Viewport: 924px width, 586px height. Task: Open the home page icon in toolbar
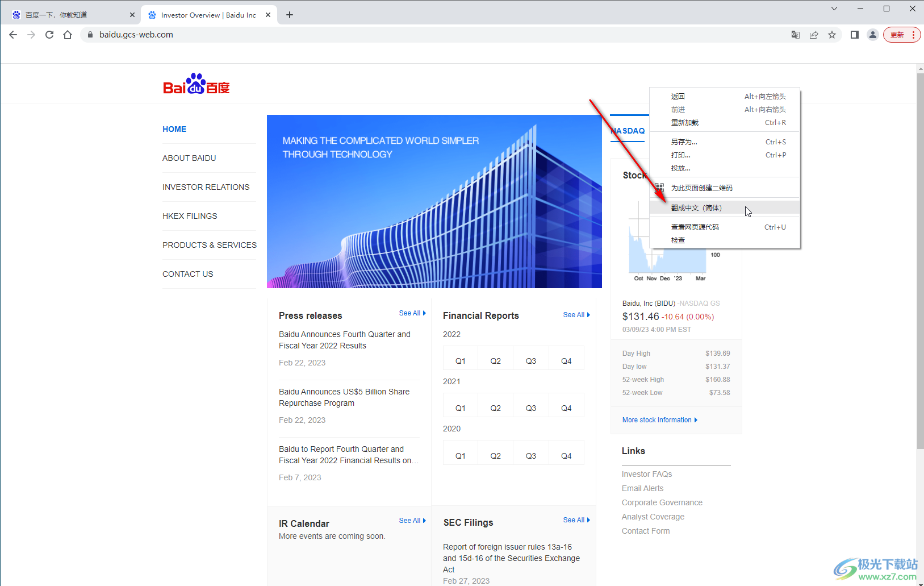click(68, 35)
